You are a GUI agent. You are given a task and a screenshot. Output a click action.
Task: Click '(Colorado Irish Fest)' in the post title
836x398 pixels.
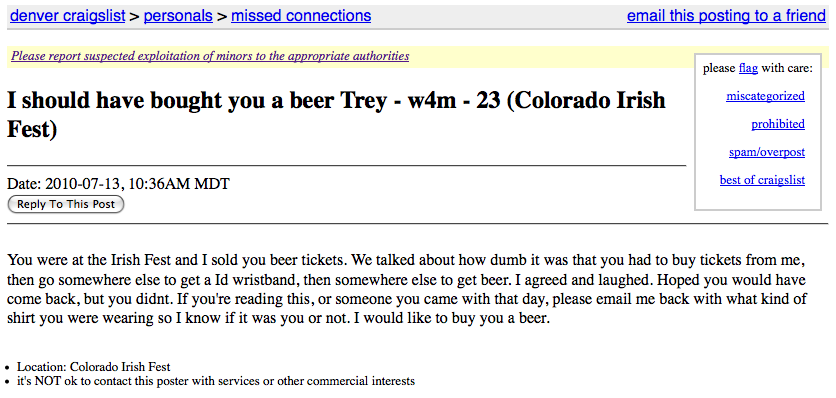click(x=336, y=115)
